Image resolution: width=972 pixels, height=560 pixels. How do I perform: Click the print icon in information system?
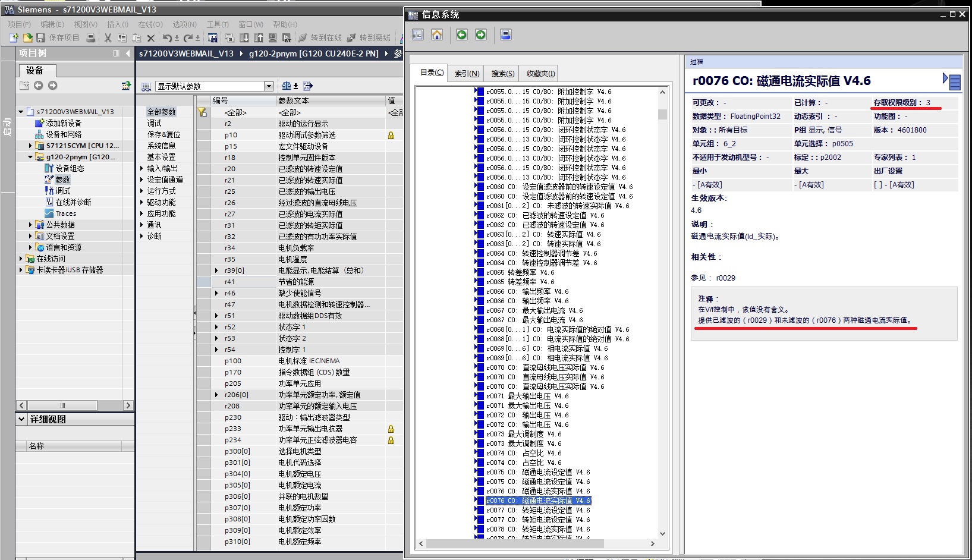(x=506, y=35)
